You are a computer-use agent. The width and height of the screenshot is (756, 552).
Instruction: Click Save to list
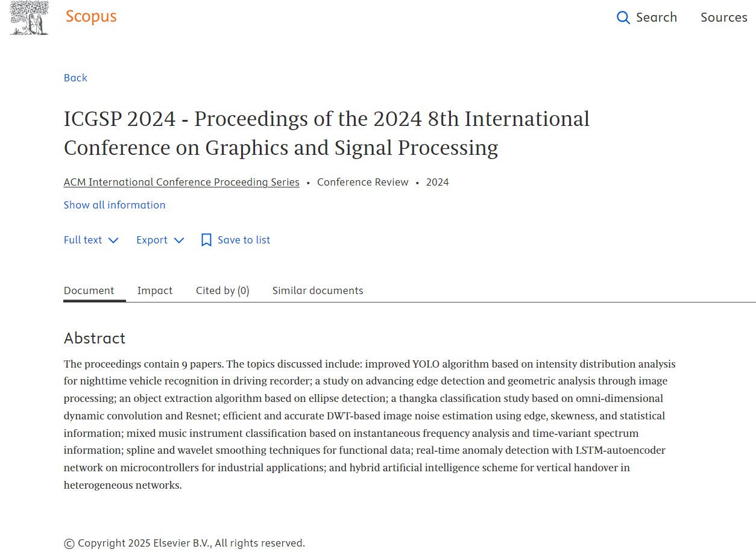pos(235,240)
